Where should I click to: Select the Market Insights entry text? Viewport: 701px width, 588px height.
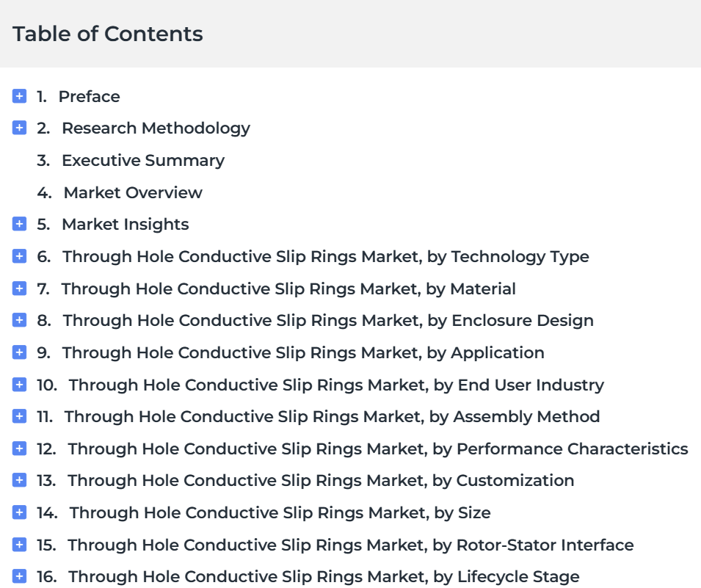[126, 225]
